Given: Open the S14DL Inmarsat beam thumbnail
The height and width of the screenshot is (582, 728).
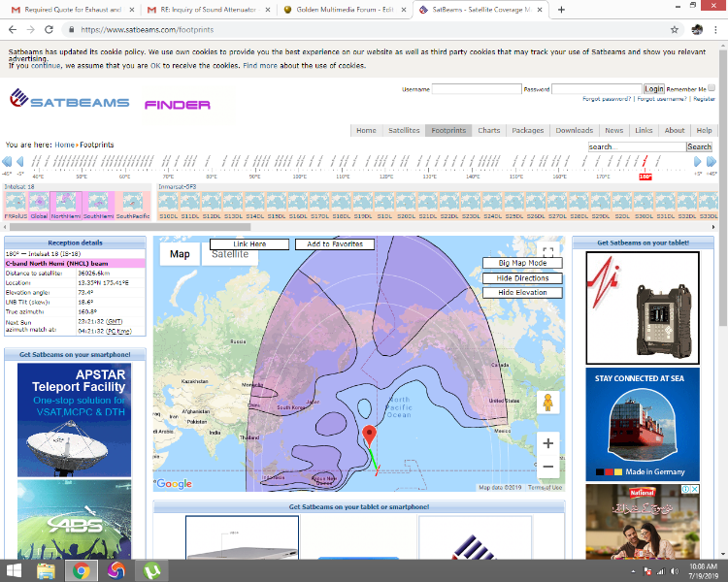Looking at the screenshot, I should pos(254,206).
